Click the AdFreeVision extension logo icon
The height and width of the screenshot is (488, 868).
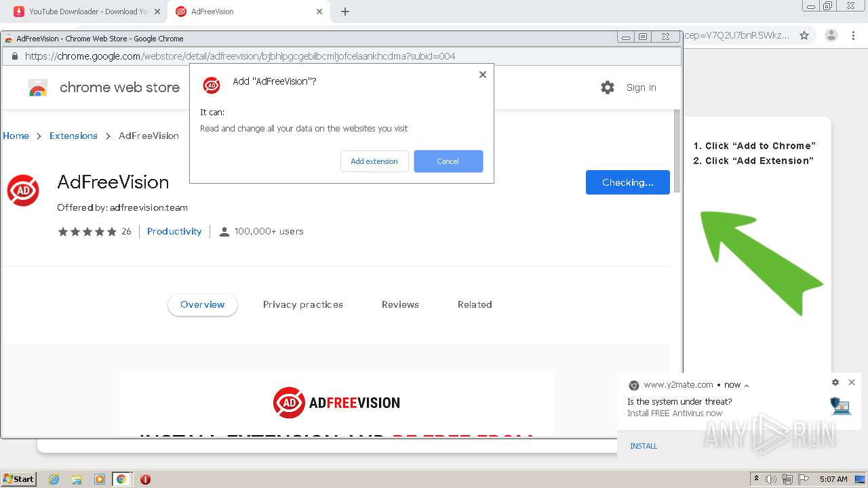pyautogui.click(x=23, y=190)
